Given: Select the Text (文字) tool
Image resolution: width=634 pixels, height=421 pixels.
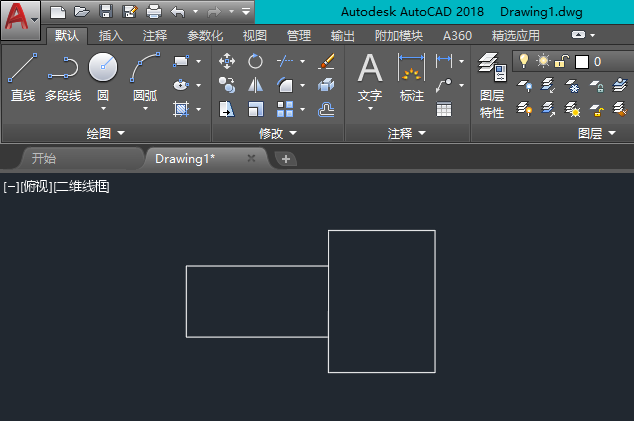Looking at the screenshot, I should click(370, 79).
